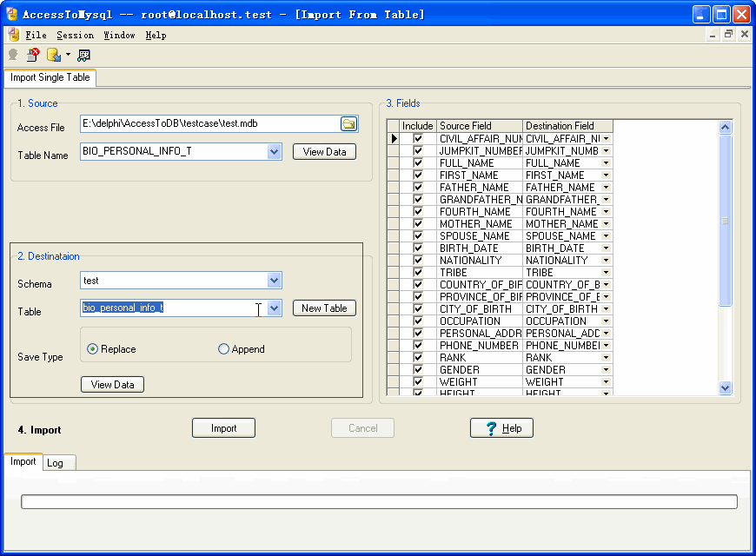Minimize the inner Import From Table window
The width and height of the screenshot is (756, 556).
[713, 34]
